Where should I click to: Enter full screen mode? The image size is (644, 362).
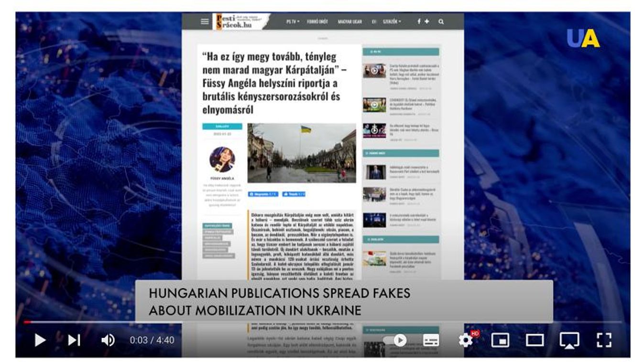pos(604,340)
